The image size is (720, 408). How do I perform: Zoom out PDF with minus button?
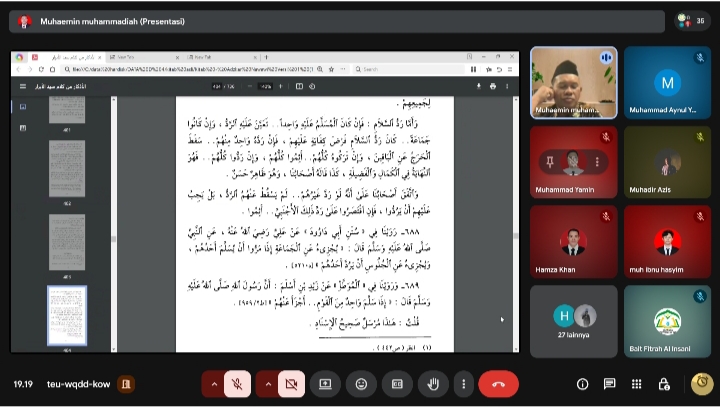(x=250, y=86)
